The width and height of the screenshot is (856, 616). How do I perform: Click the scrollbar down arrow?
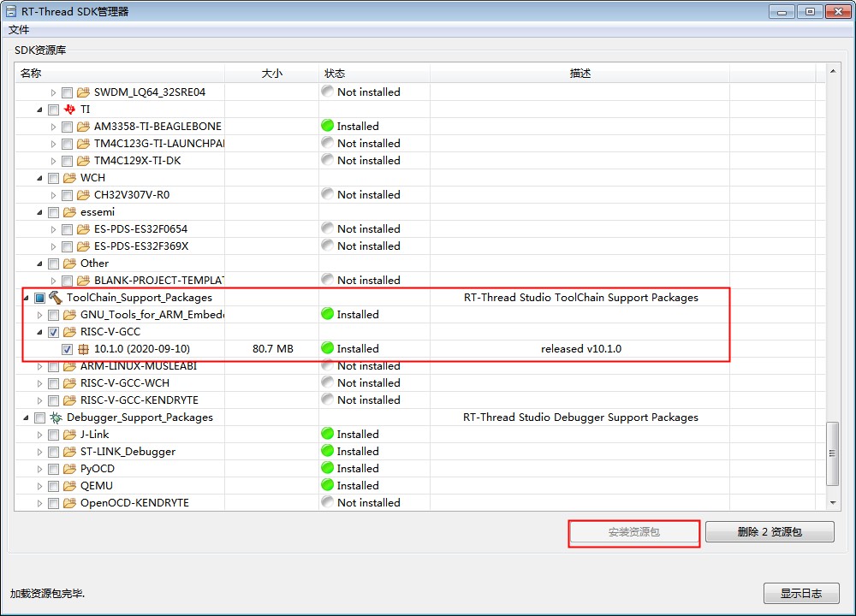click(x=833, y=502)
